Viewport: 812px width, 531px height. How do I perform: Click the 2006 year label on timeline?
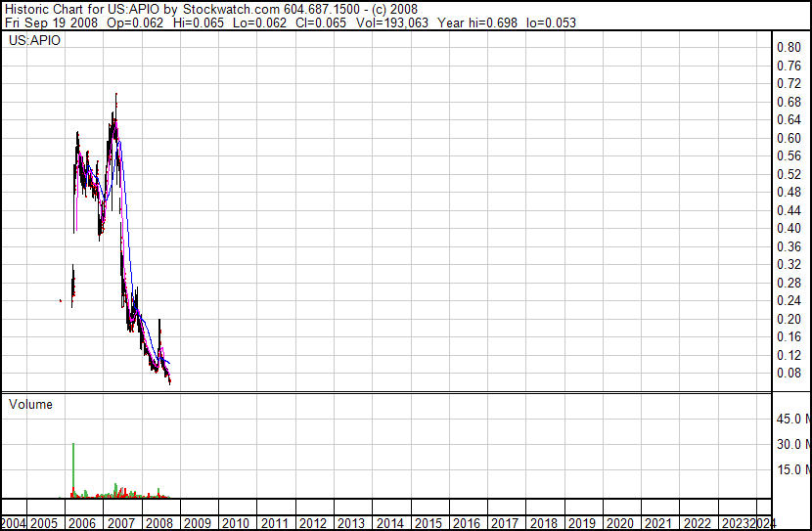[x=82, y=524]
